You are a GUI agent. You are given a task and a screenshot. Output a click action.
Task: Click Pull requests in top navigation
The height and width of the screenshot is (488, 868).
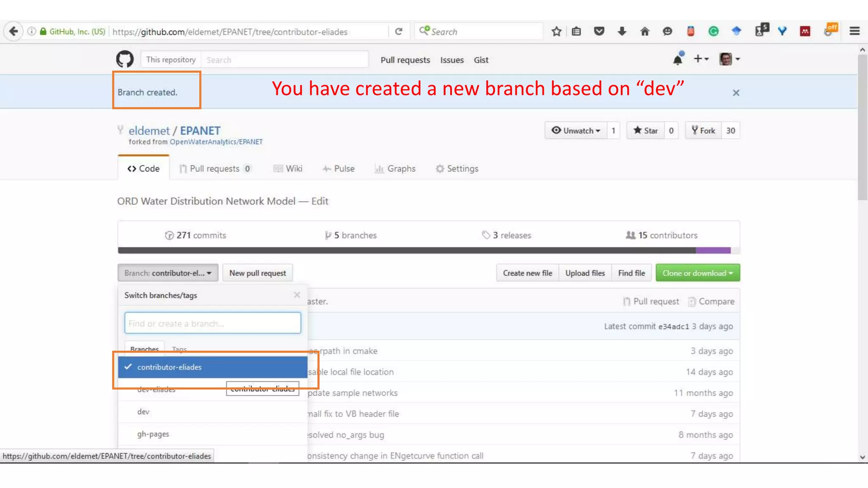click(x=405, y=60)
